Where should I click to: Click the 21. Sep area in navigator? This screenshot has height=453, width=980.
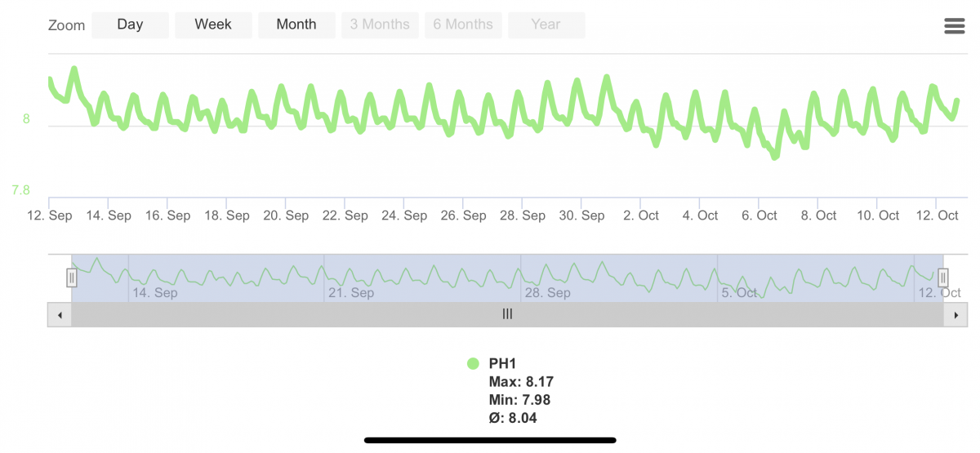(x=353, y=292)
